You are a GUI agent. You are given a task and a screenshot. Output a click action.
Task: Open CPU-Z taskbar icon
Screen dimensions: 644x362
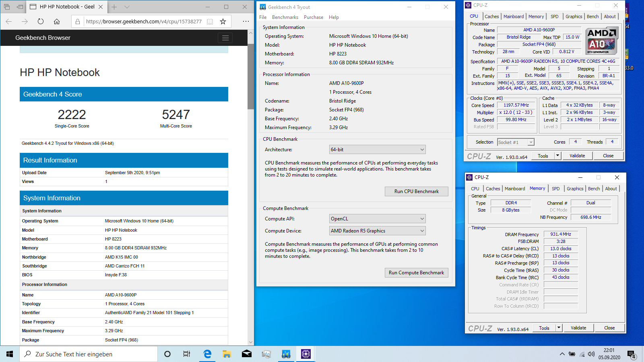click(x=306, y=354)
